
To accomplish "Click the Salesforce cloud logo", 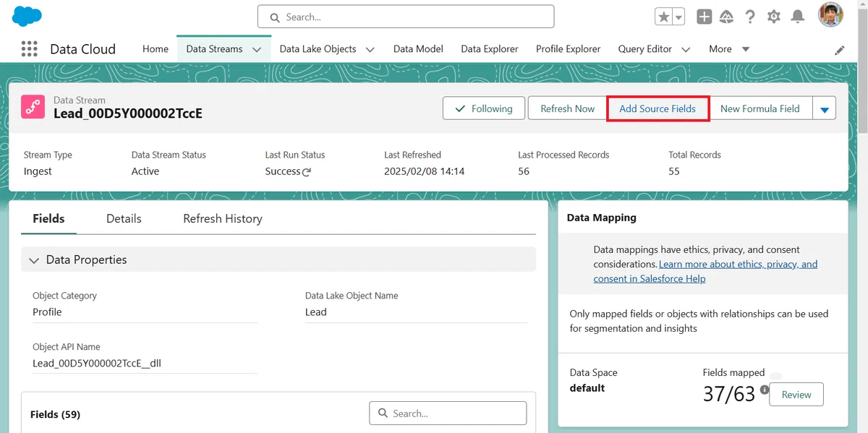I will 27,16.
